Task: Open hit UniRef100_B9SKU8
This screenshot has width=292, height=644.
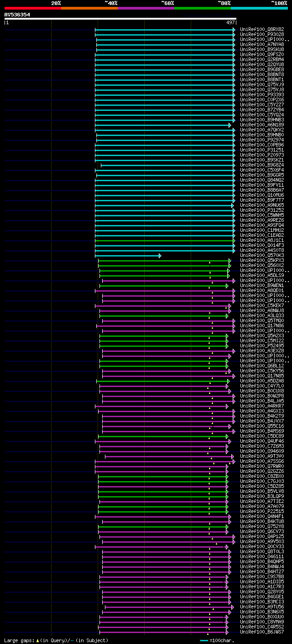Action: coord(262,50)
